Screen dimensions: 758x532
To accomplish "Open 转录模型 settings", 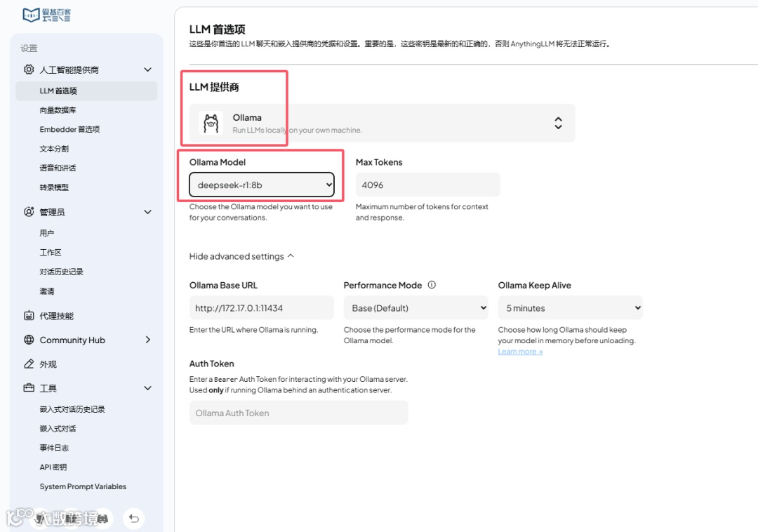I will [54, 187].
